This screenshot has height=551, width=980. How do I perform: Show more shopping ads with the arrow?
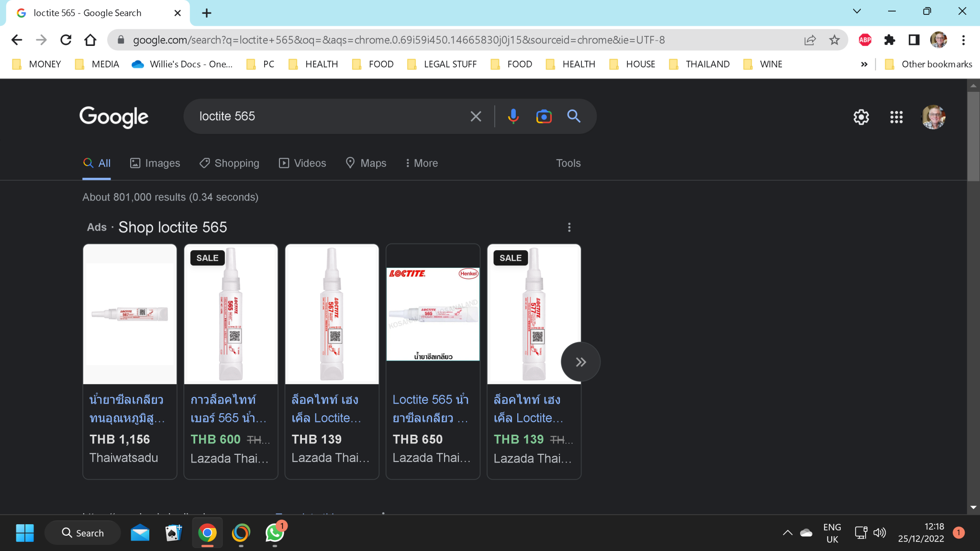[580, 362]
